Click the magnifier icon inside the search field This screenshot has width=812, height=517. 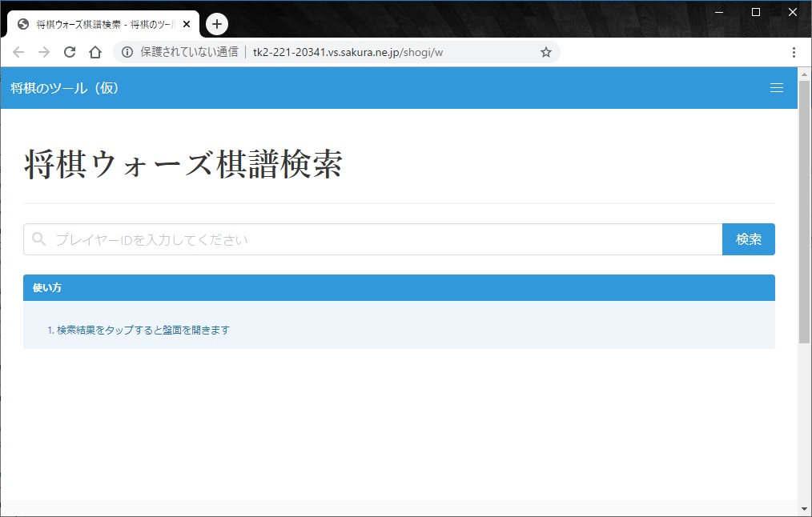(39, 238)
